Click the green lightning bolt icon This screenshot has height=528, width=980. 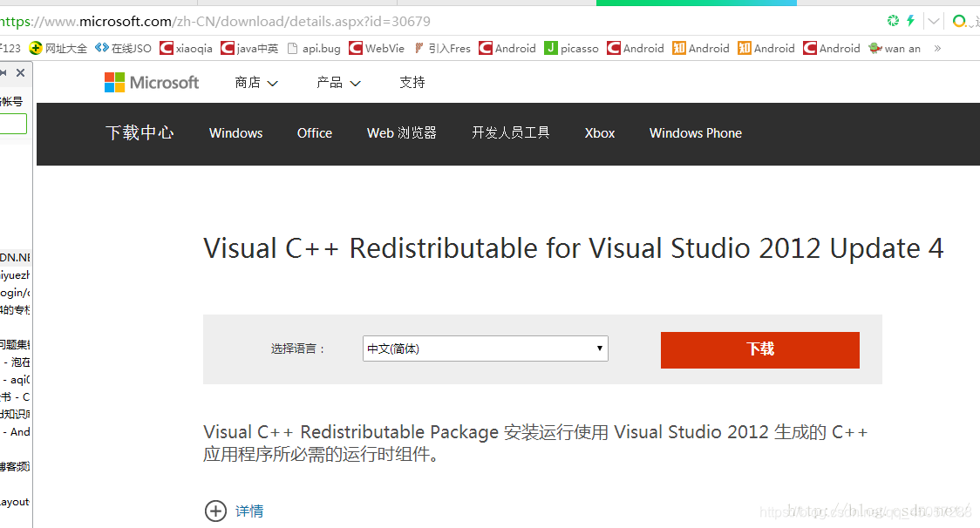point(910,21)
